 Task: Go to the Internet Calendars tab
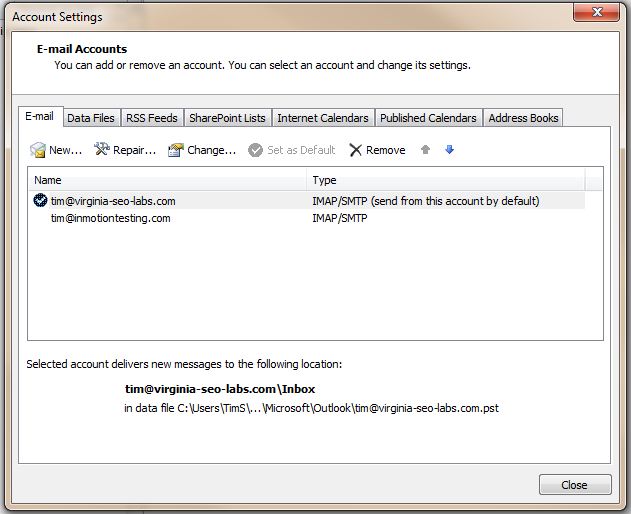click(x=322, y=118)
